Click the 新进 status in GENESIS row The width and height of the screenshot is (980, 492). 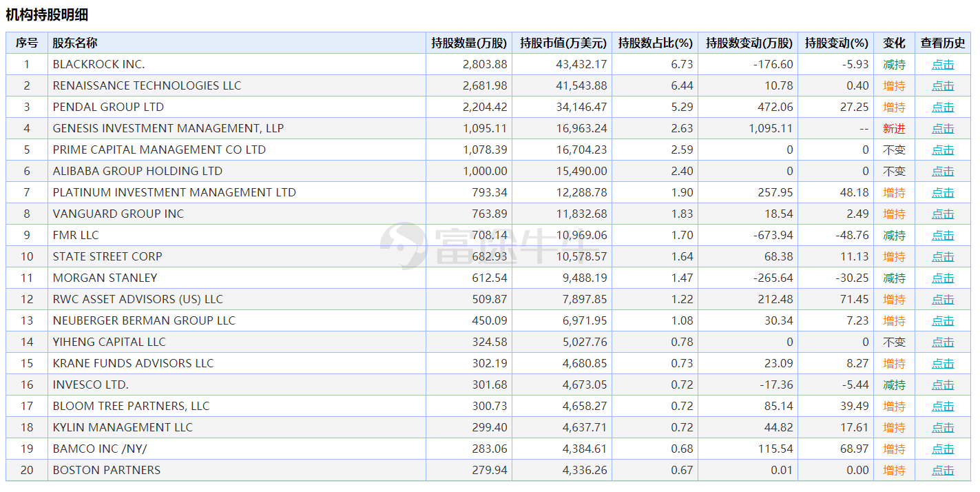click(895, 129)
